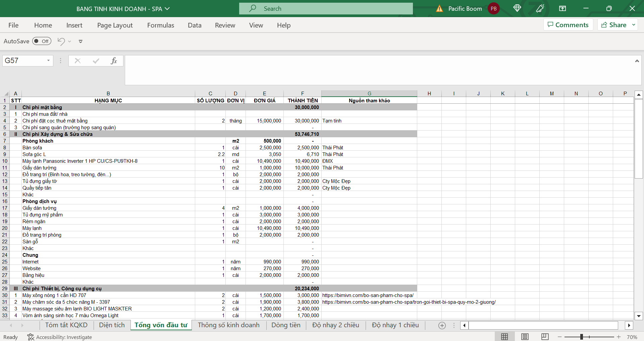
Task: Toggle AutoSave switch on
Action: [42, 41]
